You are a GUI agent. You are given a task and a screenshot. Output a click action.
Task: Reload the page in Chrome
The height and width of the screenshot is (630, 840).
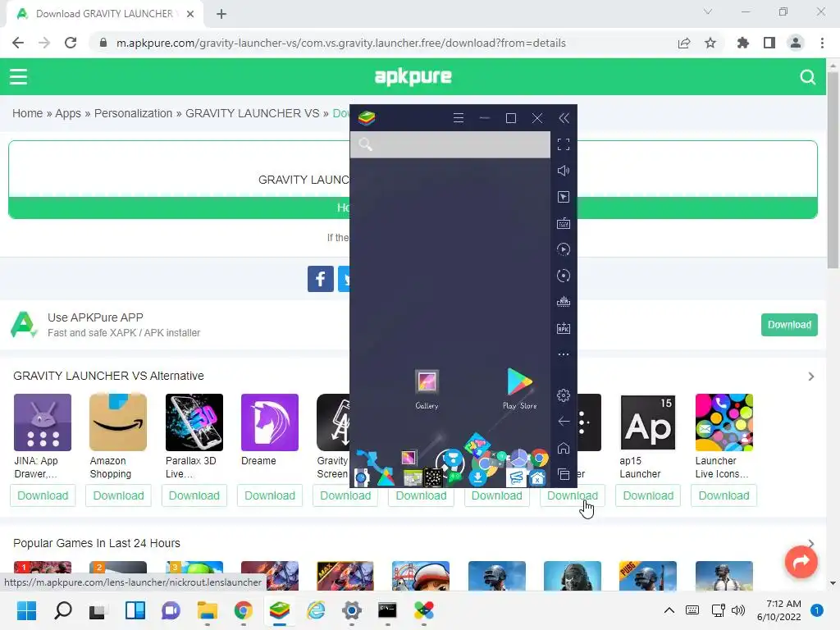[x=71, y=43]
